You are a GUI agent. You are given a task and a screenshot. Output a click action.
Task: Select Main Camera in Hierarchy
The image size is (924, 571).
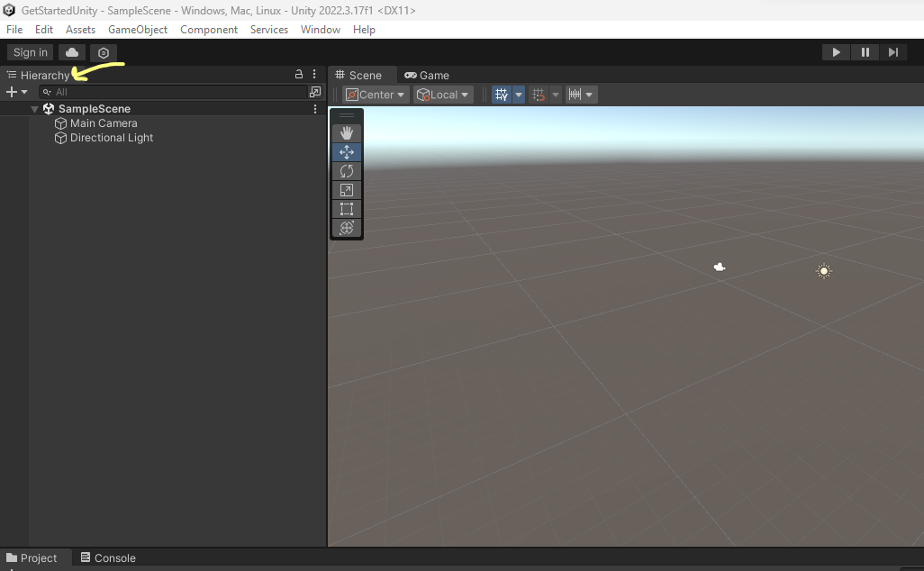104,123
